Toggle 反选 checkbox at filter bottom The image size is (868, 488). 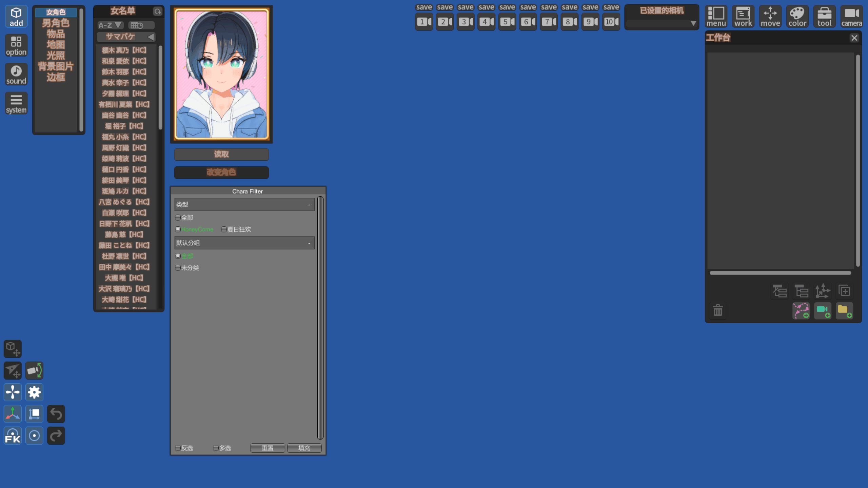point(178,447)
